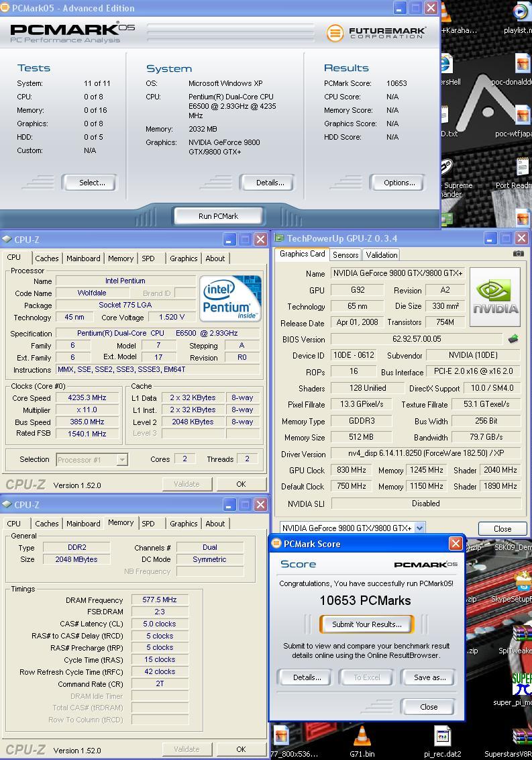Open the playlist media file desktop icon
Viewport: 532px width, 760px height.
[521, 11]
